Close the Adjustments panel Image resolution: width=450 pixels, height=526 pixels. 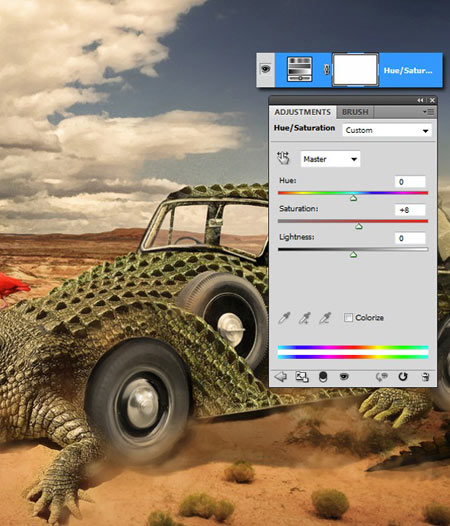[x=432, y=100]
